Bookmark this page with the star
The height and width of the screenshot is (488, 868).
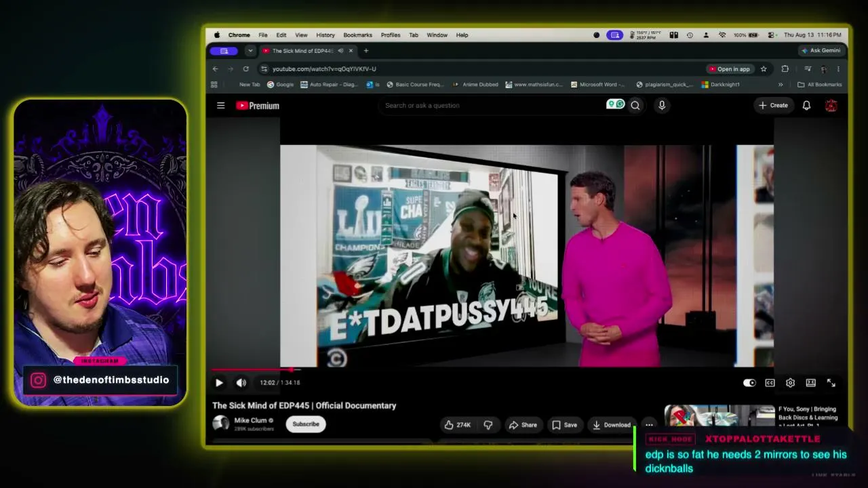click(x=764, y=68)
